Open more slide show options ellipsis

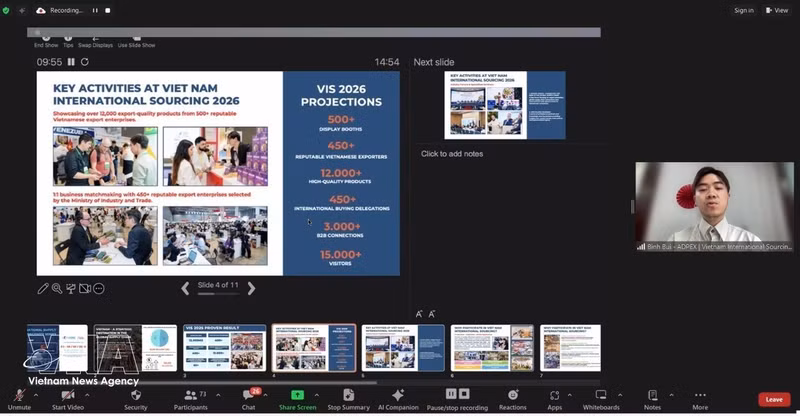pyautogui.click(x=99, y=288)
